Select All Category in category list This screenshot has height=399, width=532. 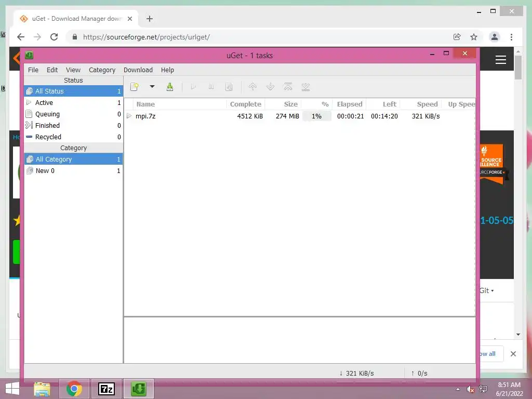[73, 159]
